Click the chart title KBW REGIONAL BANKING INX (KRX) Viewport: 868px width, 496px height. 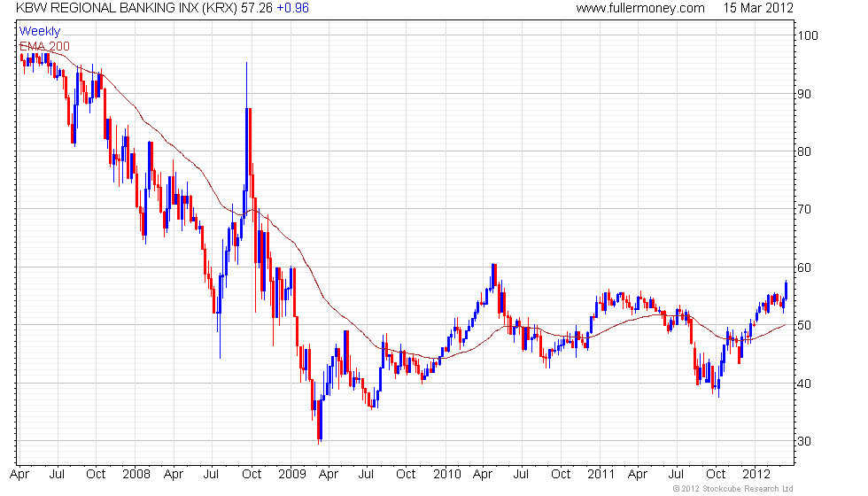coord(127,8)
